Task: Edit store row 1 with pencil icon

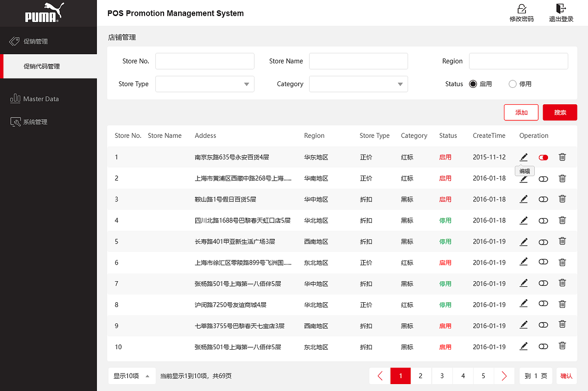Action: (524, 157)
